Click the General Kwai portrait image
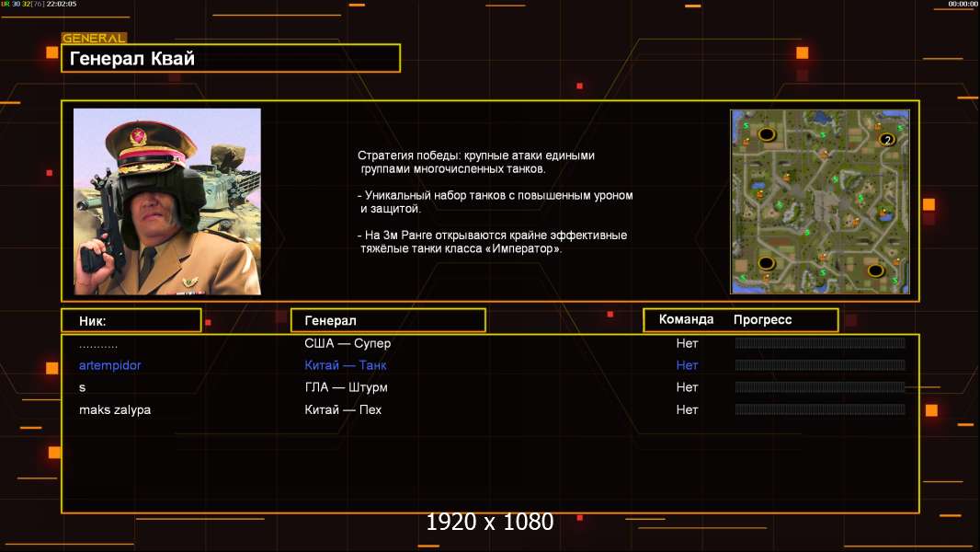This screenshot has height=552, width=980. pyautogui.click(x=167, y=201)
